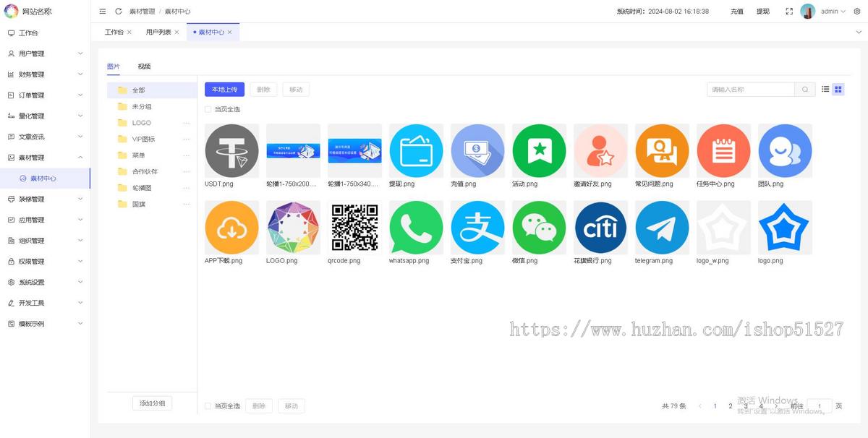Select the 合作伙伴 folder
This screenshot has height=438, width=868.
pos(152,171)
